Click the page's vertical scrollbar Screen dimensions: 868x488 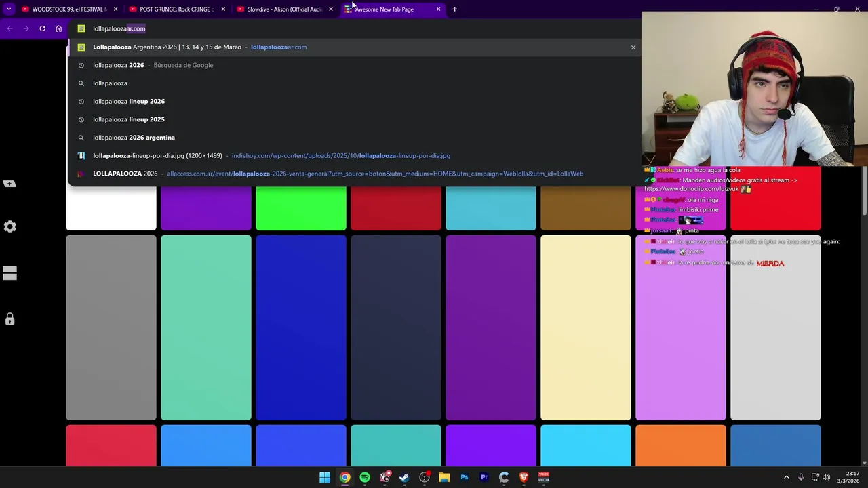[x=864, y=191]
